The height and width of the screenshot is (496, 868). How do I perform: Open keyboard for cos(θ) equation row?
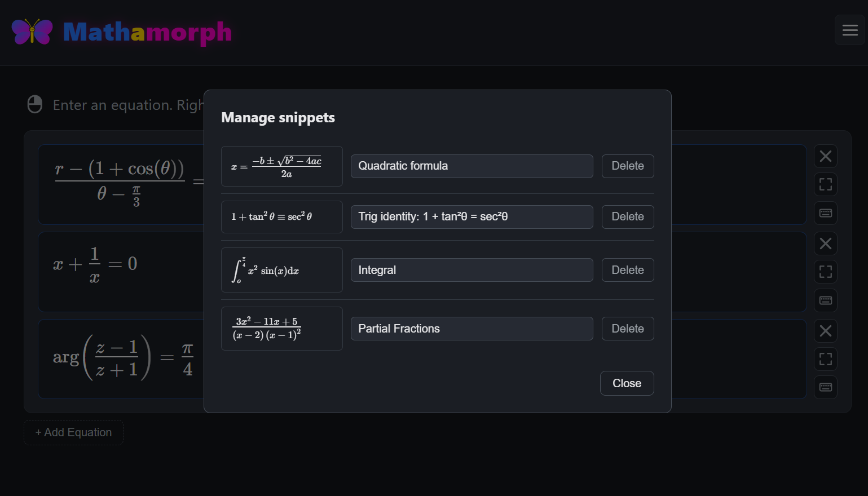(826, 212)
